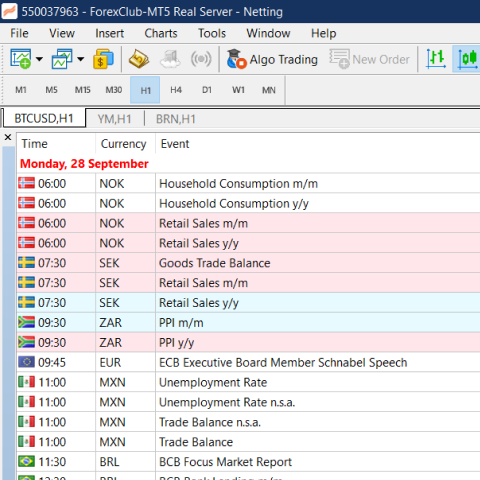Click South Africa flag on PPI m/m row

point(26,322)
